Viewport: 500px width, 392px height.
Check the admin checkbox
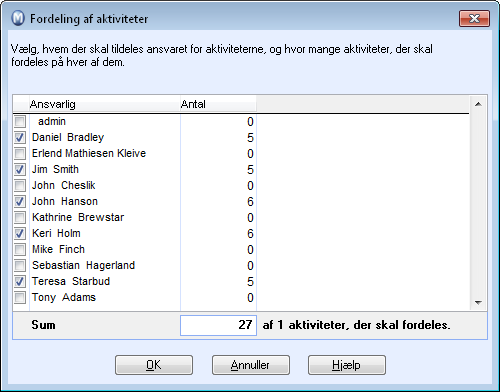click(20, 121)
